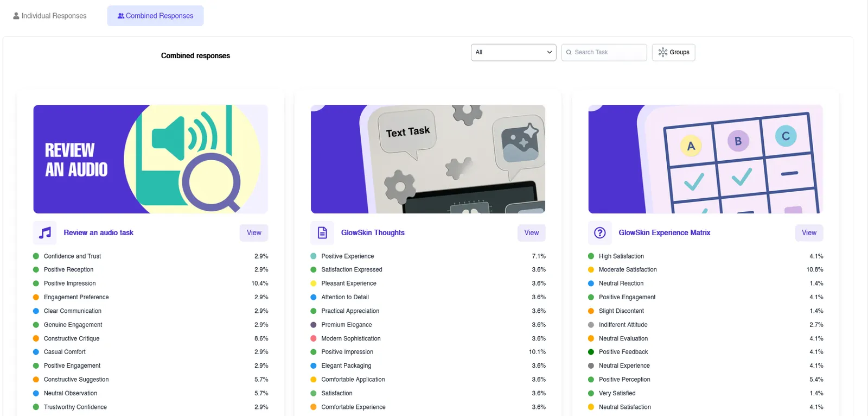The image size is (868, 416).
Task: Click the Slight Discontent row
Action: click(706, 311)
